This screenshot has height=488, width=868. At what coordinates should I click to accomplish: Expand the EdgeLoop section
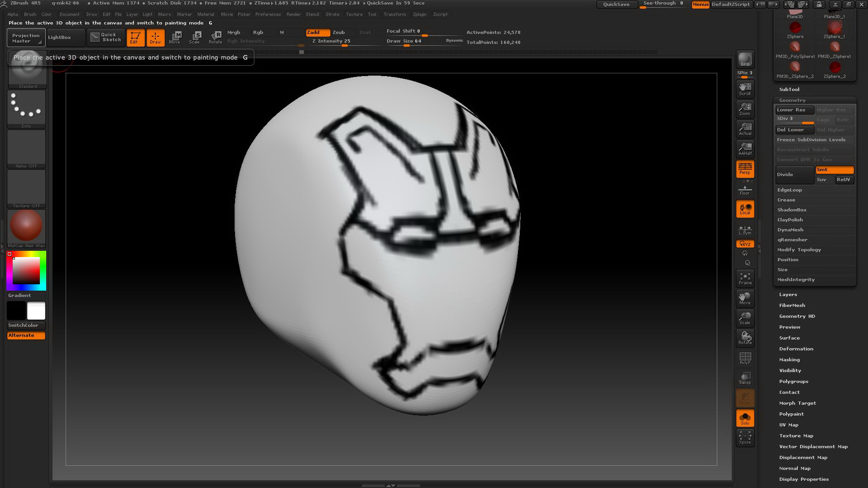[790, 190]
